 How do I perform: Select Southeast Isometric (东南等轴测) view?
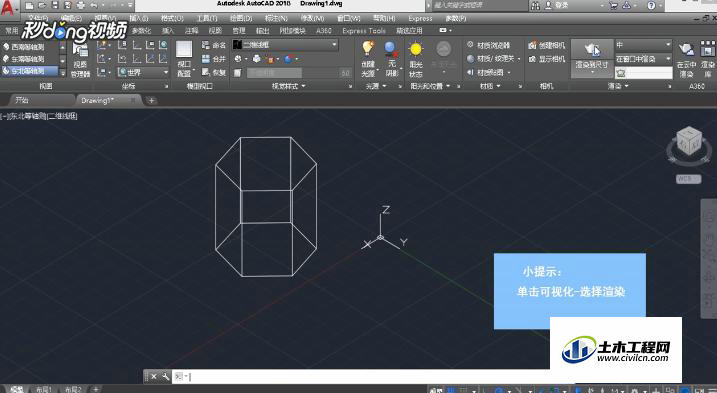pyautogui.click(x=29, y=59)
